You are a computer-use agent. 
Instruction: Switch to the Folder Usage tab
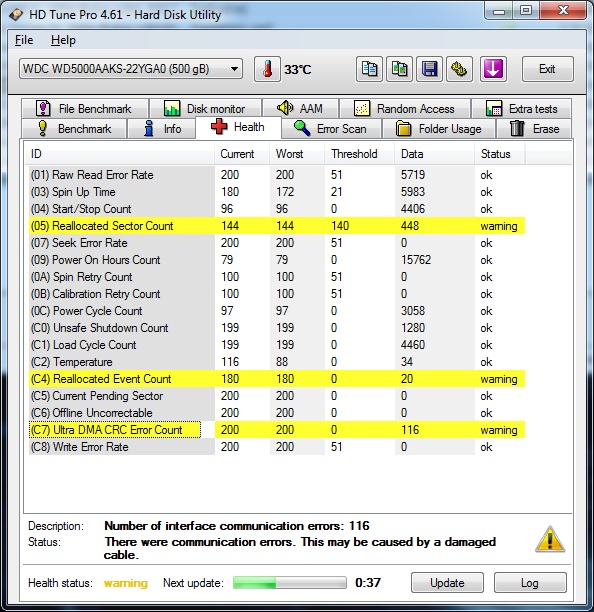(439, 129)
